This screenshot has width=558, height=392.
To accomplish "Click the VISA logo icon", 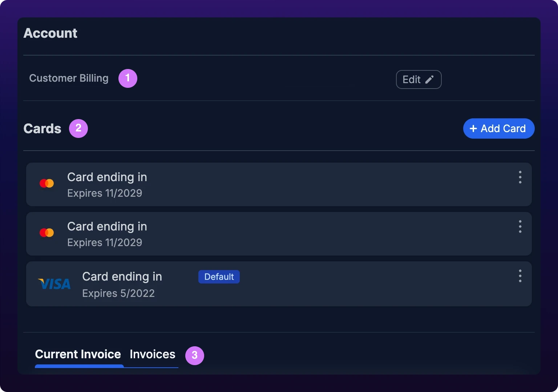I will point(54,284).
